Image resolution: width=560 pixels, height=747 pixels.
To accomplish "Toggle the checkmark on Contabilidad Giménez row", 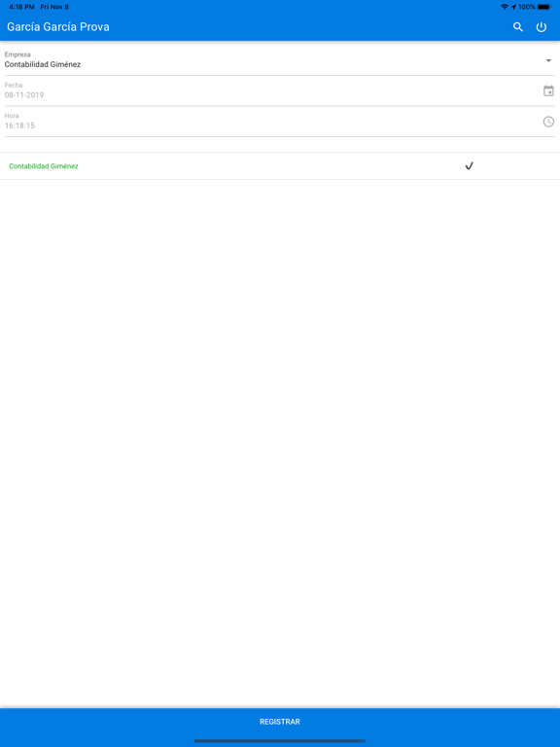I will (469, 165).
